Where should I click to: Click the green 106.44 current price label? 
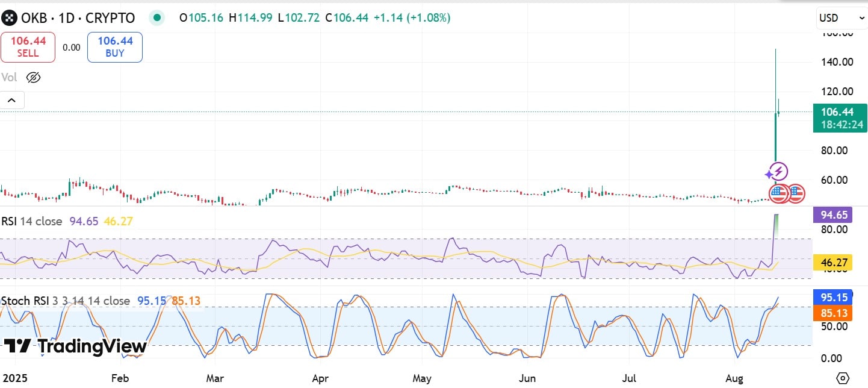840,111
